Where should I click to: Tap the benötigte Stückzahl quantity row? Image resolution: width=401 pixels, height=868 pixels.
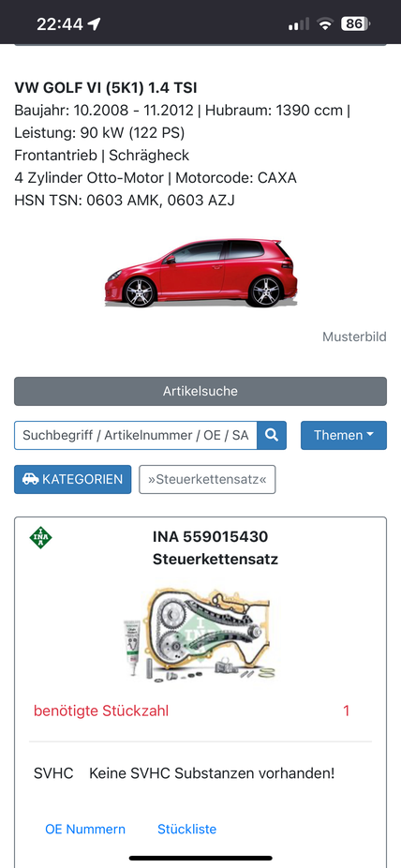pos(200,711)
